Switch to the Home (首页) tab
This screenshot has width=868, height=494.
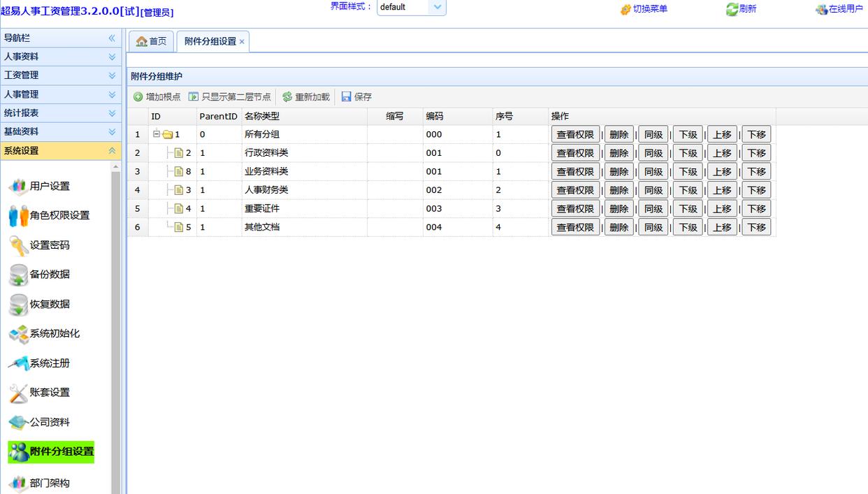click(152, 42)
